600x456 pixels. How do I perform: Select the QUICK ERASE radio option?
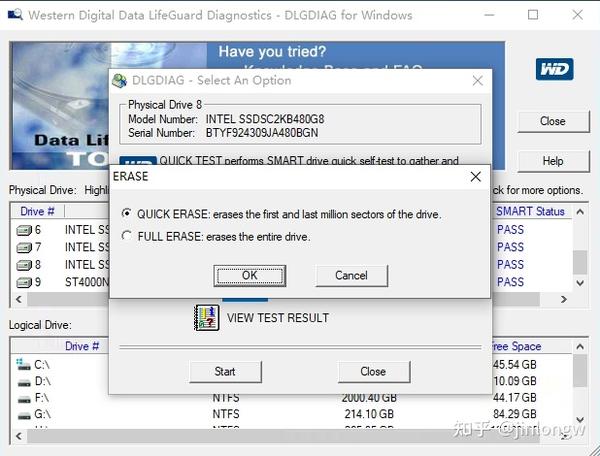point(127,213)
